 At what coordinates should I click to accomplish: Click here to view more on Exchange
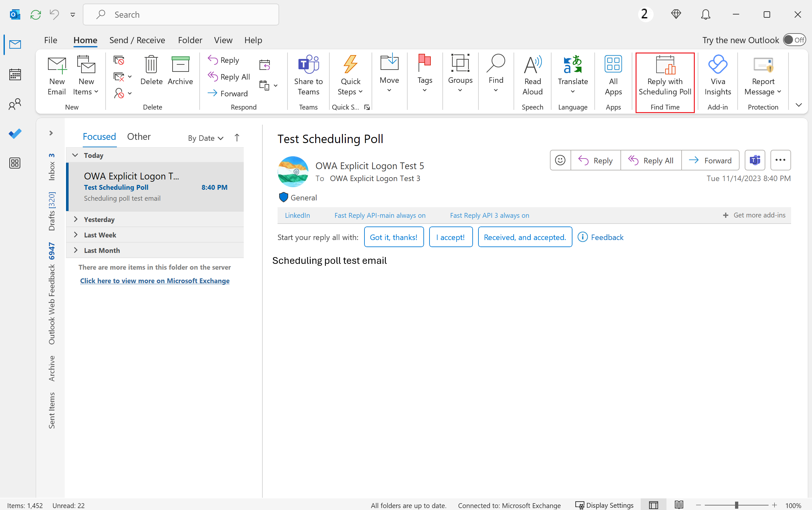[x=155, y=280]
